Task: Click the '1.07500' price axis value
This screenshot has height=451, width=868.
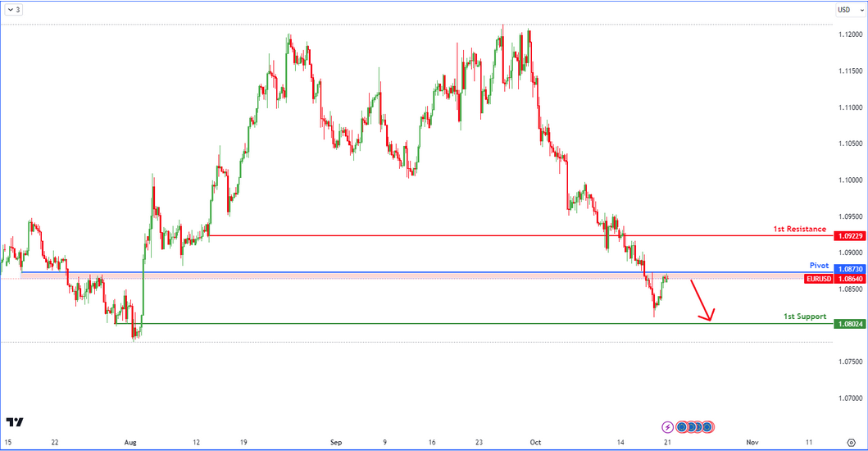Action: click(850, 362)
